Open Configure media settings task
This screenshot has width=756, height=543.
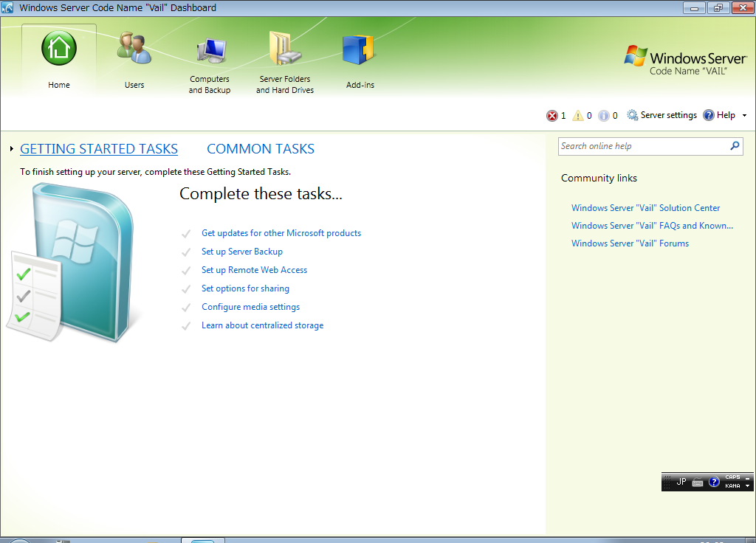click(251, 307)
